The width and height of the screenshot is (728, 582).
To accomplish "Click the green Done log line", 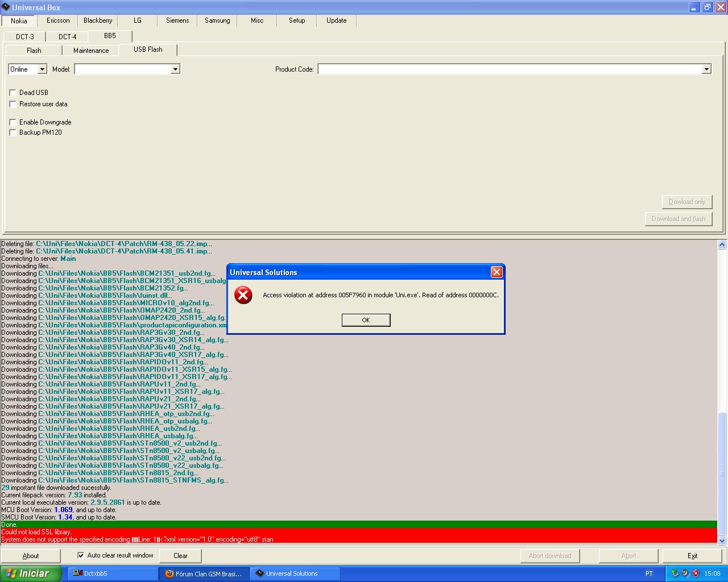I will pos(359,525).
